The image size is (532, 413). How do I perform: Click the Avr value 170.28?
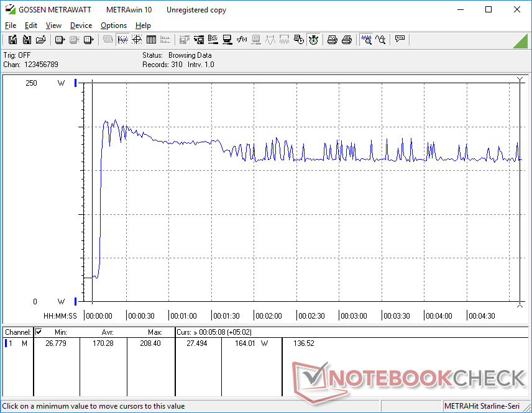pos(103,343)
